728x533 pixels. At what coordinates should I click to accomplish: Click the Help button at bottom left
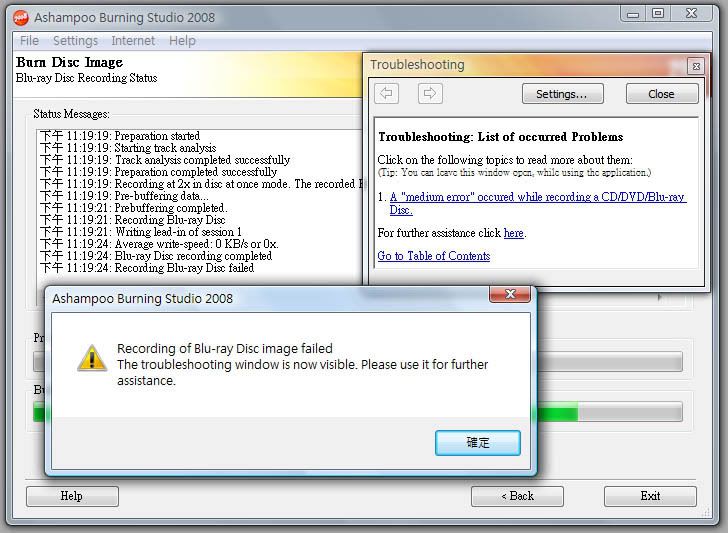[x=72, y=496]
